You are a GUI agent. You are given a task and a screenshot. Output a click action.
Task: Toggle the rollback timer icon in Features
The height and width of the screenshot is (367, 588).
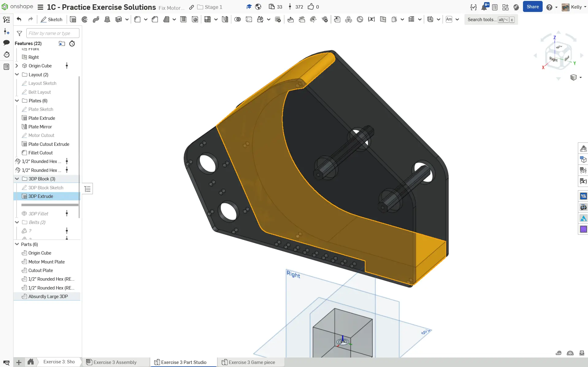[72, 44]
